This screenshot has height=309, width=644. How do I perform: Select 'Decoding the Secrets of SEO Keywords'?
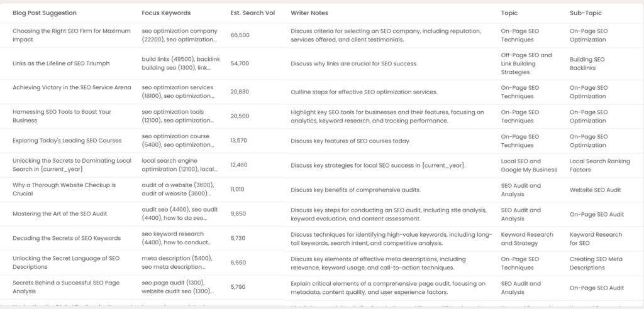click(67, 239)
